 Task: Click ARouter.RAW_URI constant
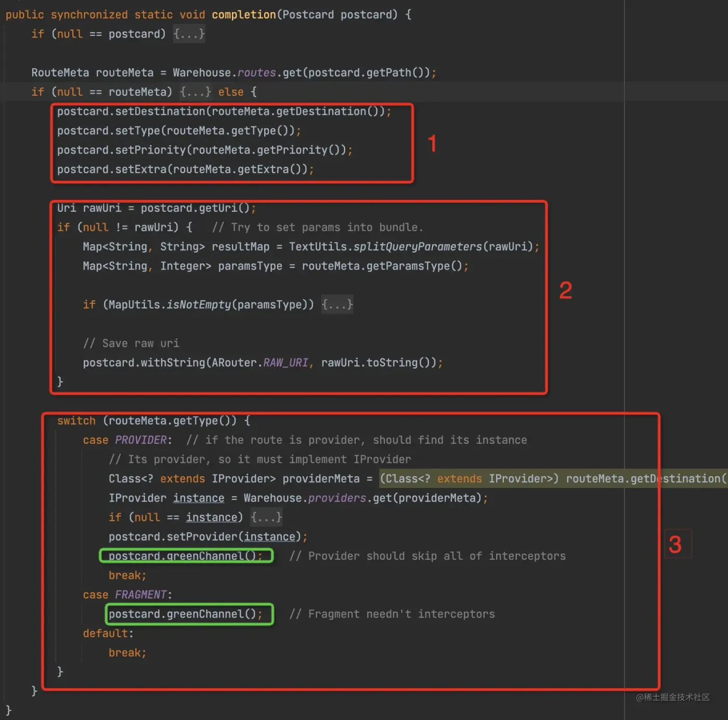click(260, 363)
